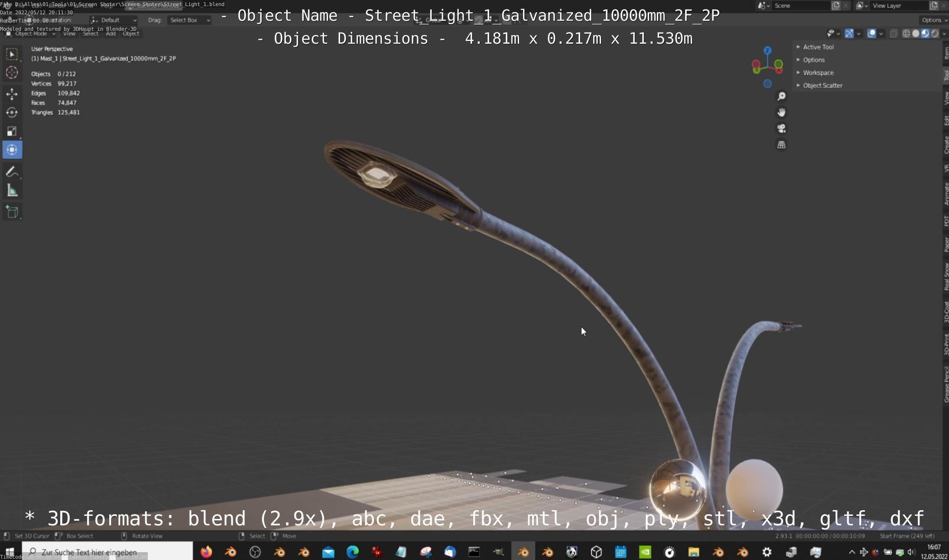This screenshot has width=949, height=560.
Task: Select the Scale tool
Action: point(12,131)
